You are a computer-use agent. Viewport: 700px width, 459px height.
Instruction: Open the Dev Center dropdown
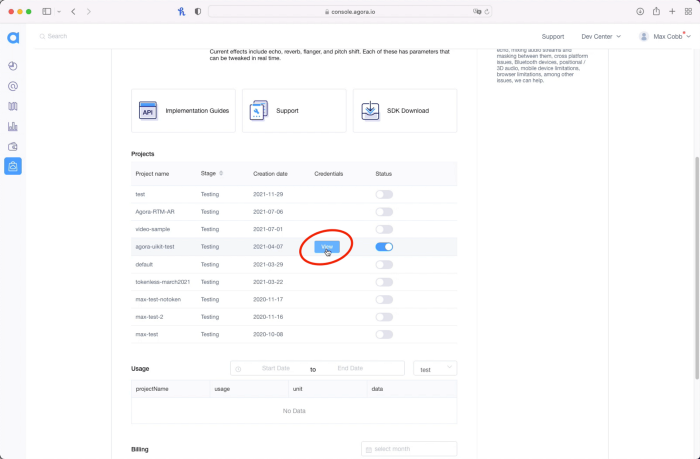click(x=601, y=37)
